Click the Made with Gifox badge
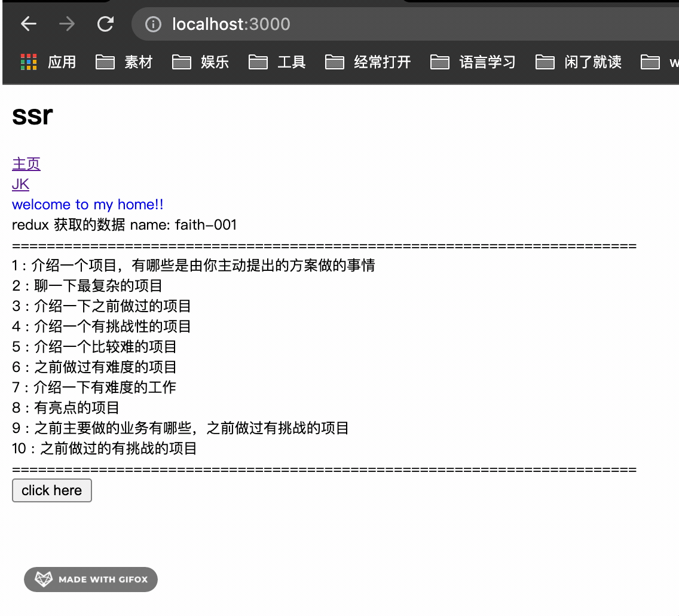The width and height of the screenshot is (679, 616). click(x=91, y=580)
